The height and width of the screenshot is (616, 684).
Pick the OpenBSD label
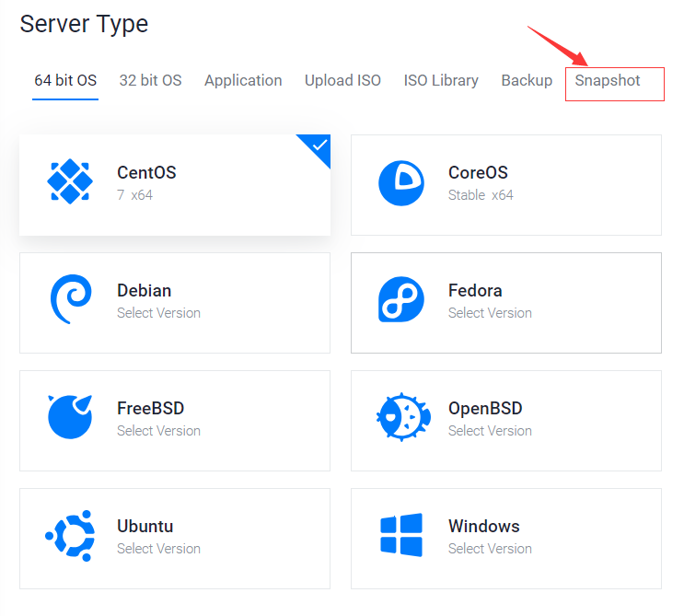[x=485, y=408]
